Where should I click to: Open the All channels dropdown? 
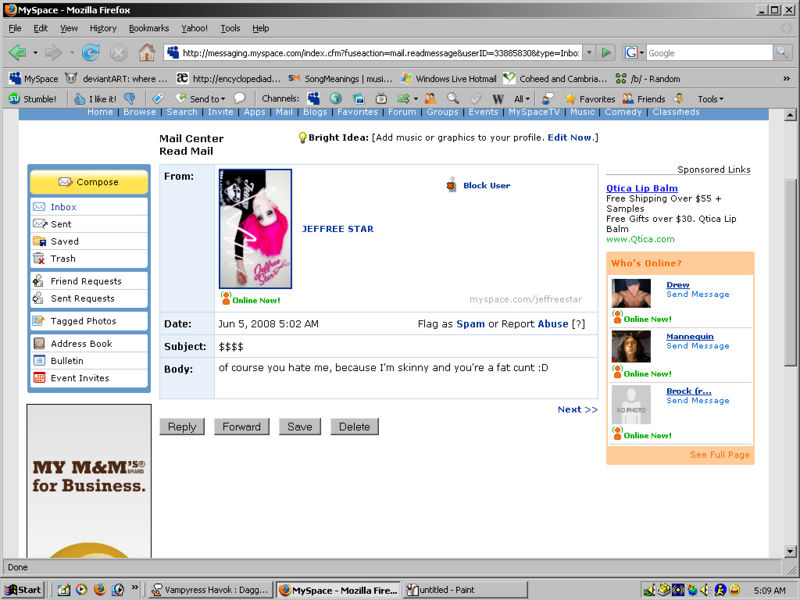coord(521,98)
